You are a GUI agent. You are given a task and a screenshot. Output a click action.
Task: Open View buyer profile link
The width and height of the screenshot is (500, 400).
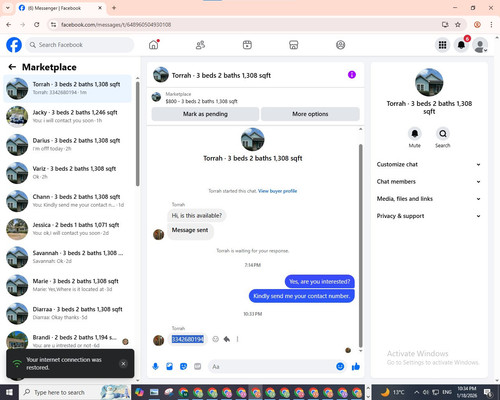coord(277,191)
